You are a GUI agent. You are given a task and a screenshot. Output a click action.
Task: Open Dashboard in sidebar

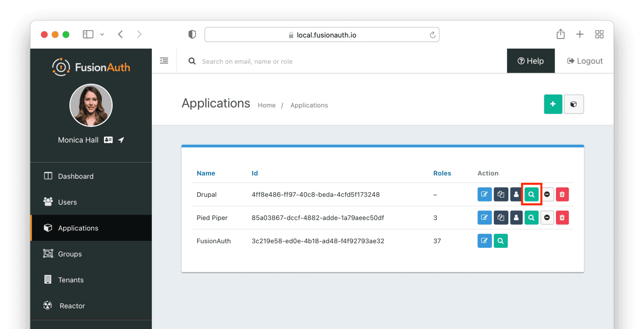(91, 176)
